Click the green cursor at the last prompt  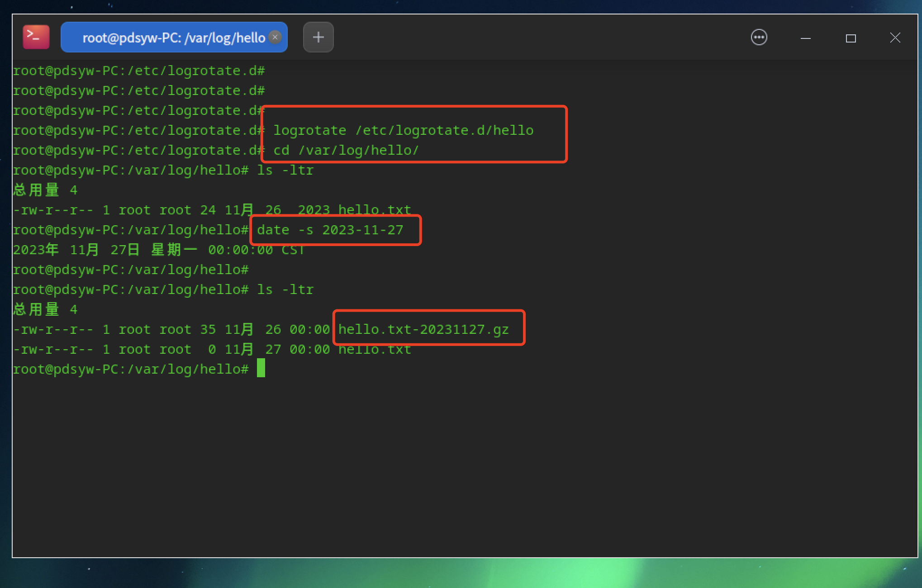(261, 368)
